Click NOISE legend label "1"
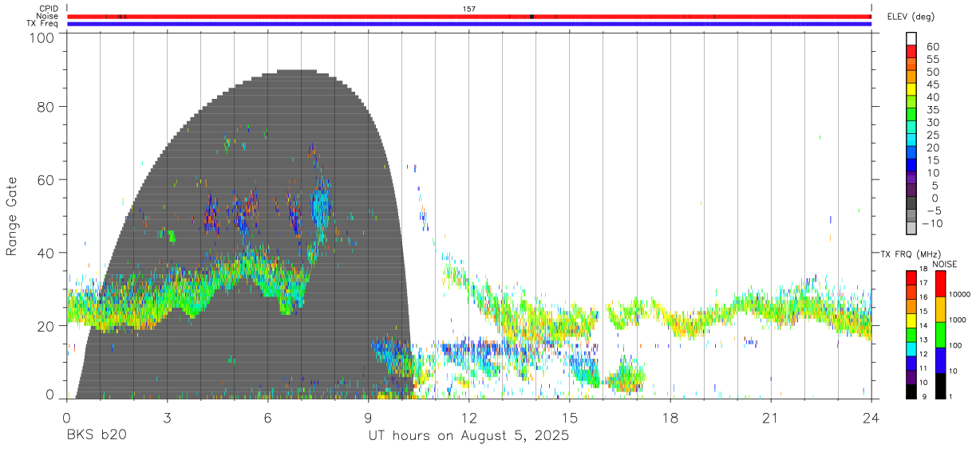The height and width of the screenshot is (452, 980). coord(951,396)
